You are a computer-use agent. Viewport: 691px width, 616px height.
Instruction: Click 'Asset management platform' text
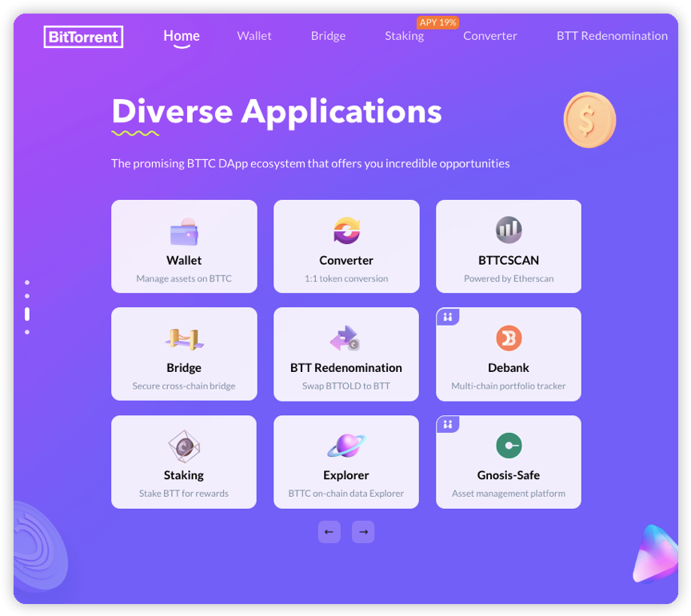(x=509, y=494)
